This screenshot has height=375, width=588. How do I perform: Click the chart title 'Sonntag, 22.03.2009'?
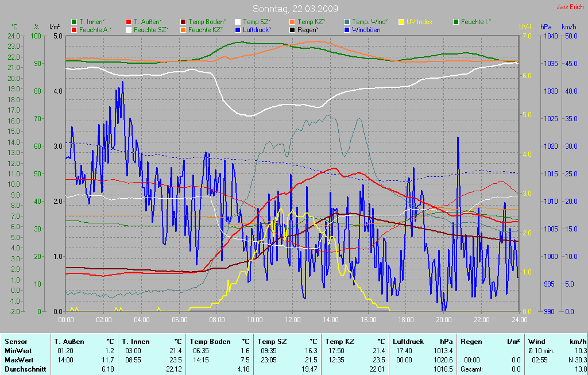coord(295,9)
